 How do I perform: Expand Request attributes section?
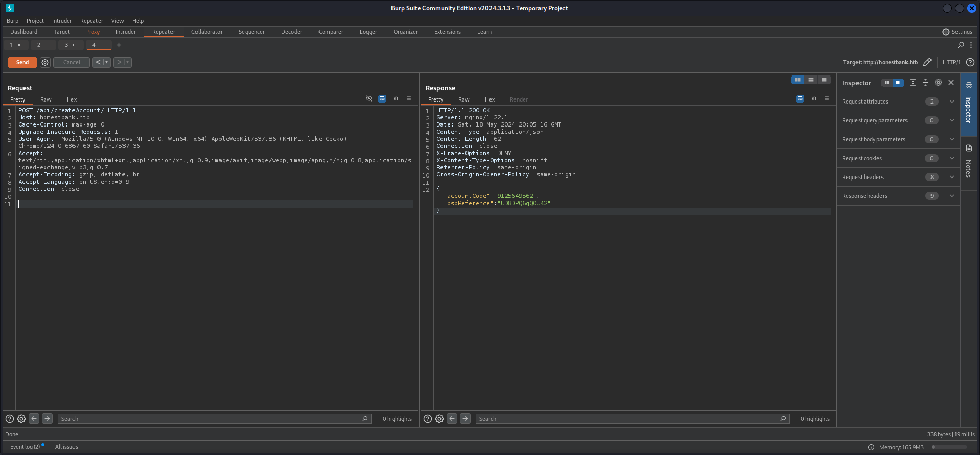point(952,102)
